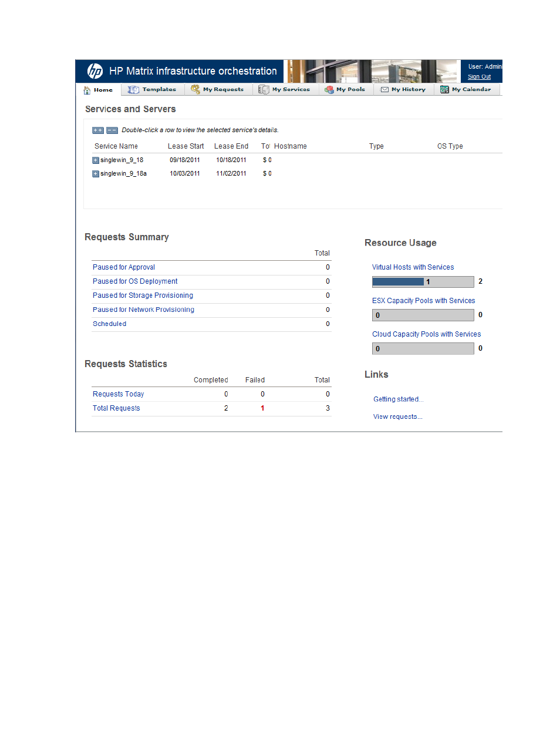
Task: Click the Home tab house icon
Action: pyautogui.click(x=87, y=90)
